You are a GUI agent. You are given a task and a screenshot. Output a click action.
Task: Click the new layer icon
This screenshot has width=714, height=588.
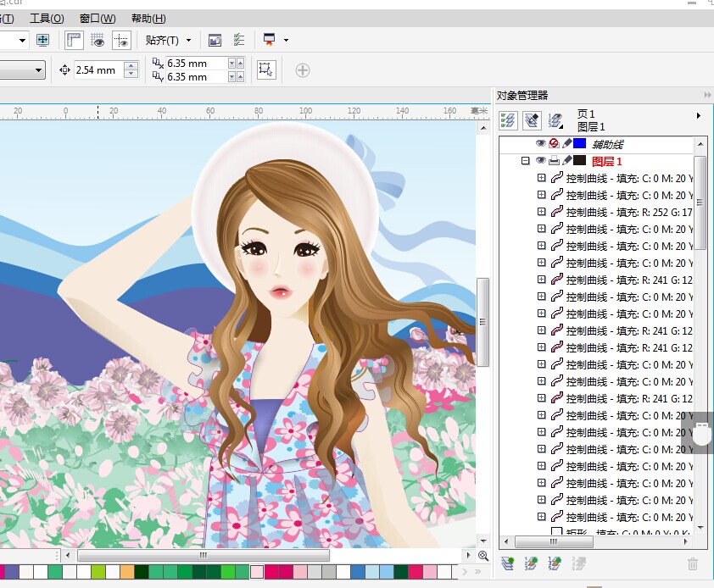[x=507, y=563]
